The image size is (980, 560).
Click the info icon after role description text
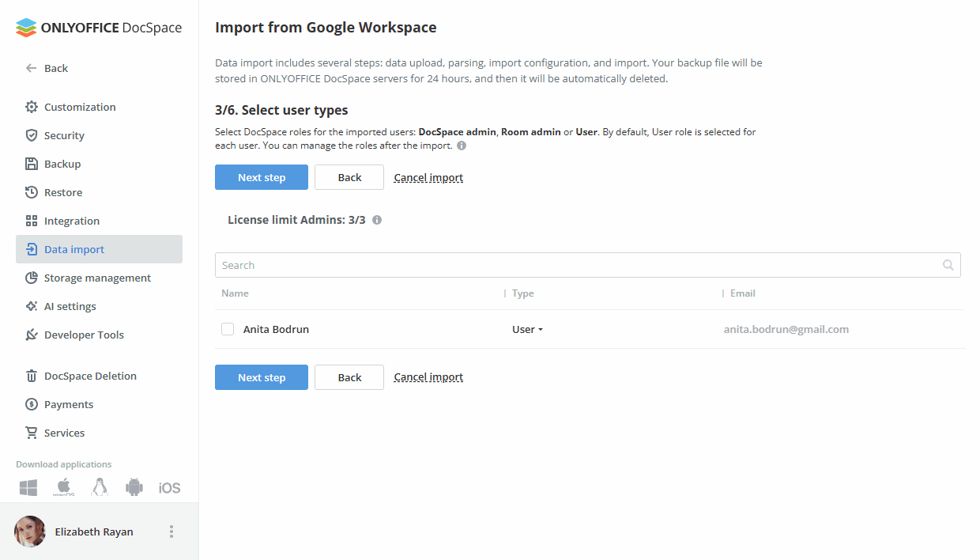(x=461, y=145)
